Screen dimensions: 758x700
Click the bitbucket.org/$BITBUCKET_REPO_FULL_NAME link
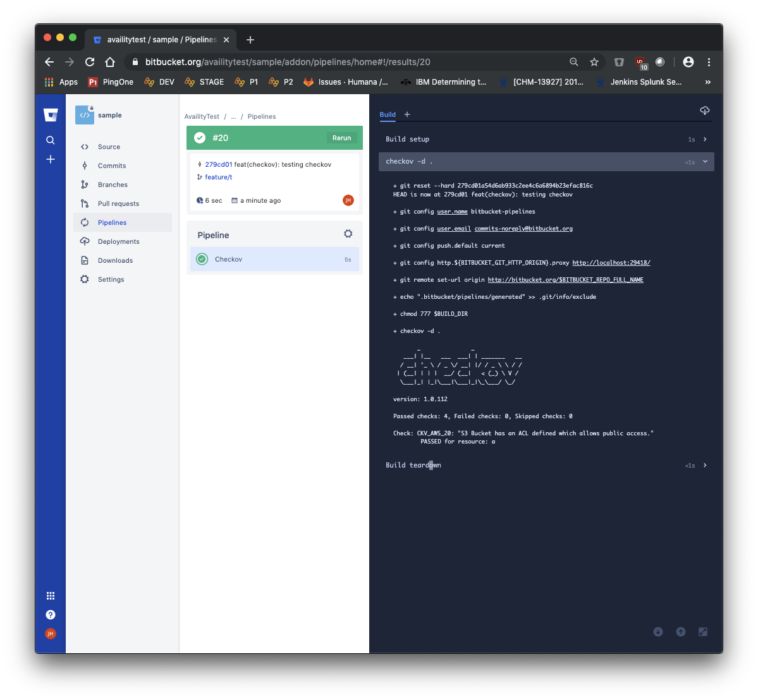566,280
